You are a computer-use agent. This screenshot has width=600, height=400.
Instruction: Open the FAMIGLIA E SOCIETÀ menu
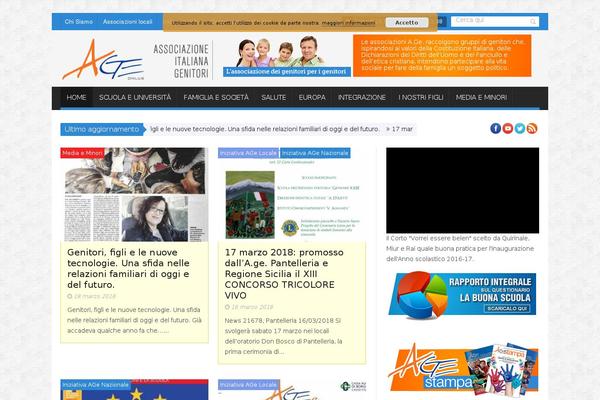pos(216,98)
